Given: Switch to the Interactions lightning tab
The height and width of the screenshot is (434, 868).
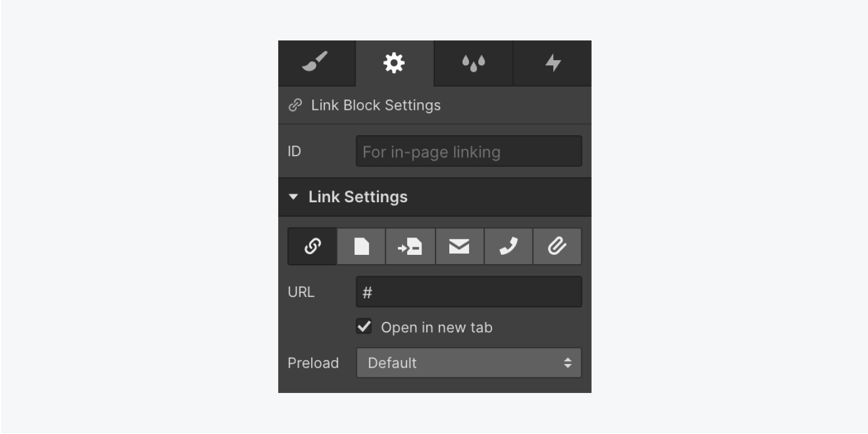Looking at the screenshot, I should (x=553, y=62).
